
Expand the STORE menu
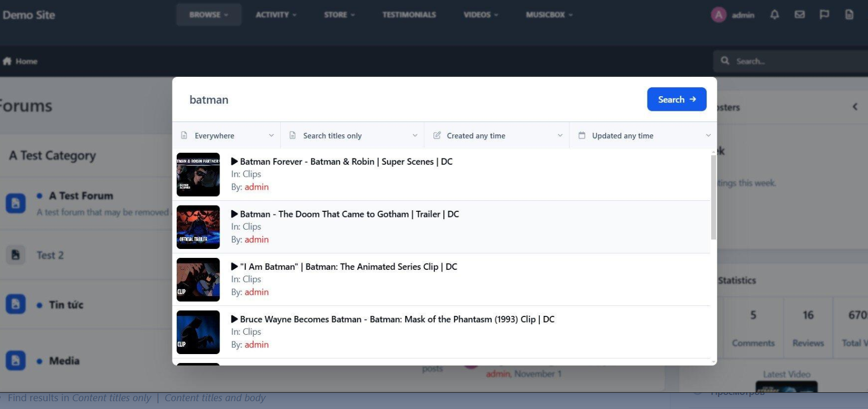pos(339,15)
